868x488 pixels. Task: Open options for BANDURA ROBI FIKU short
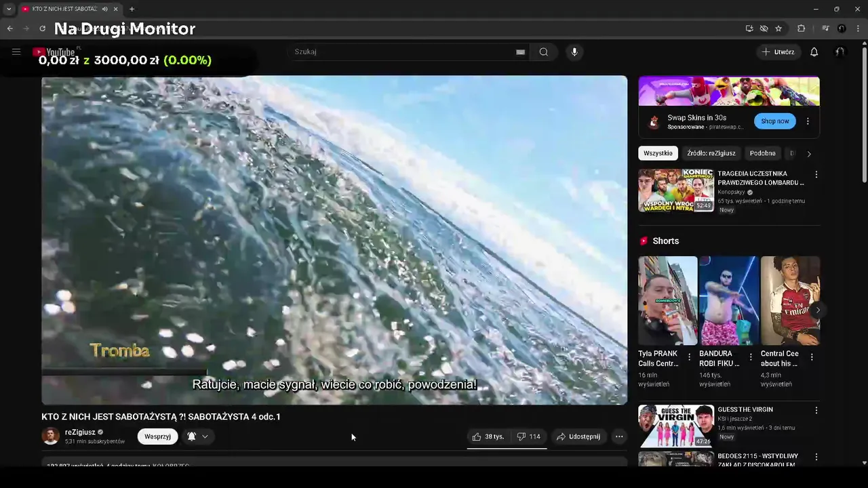coord(751,357)
